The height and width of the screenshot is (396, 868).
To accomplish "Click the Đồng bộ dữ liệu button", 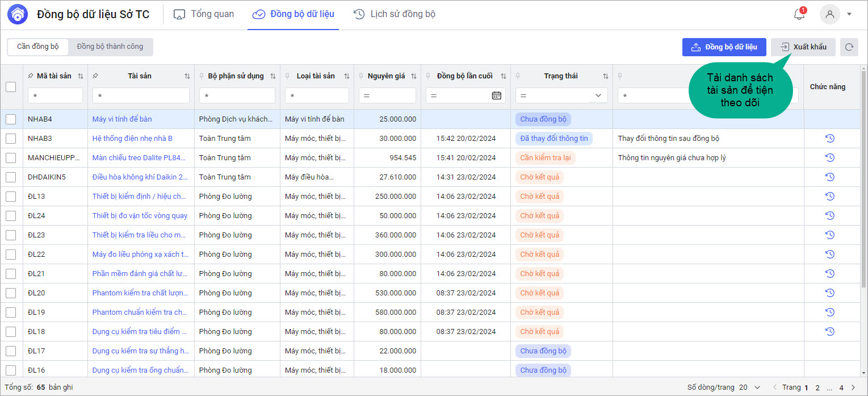I will (x=724, y=47).
